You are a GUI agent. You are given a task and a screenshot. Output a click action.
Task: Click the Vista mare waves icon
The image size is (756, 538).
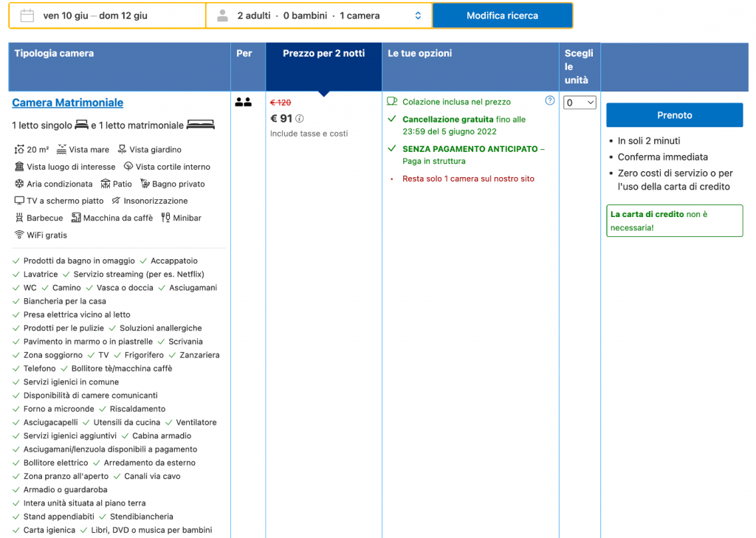pos(61,150)
